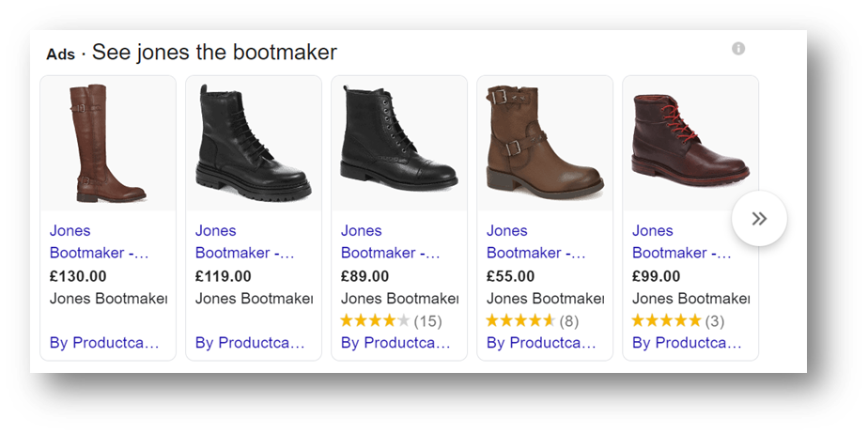This screenshot has width=868, height=434.
Task: Click the ad info icon
Action: tap(738, 49)
